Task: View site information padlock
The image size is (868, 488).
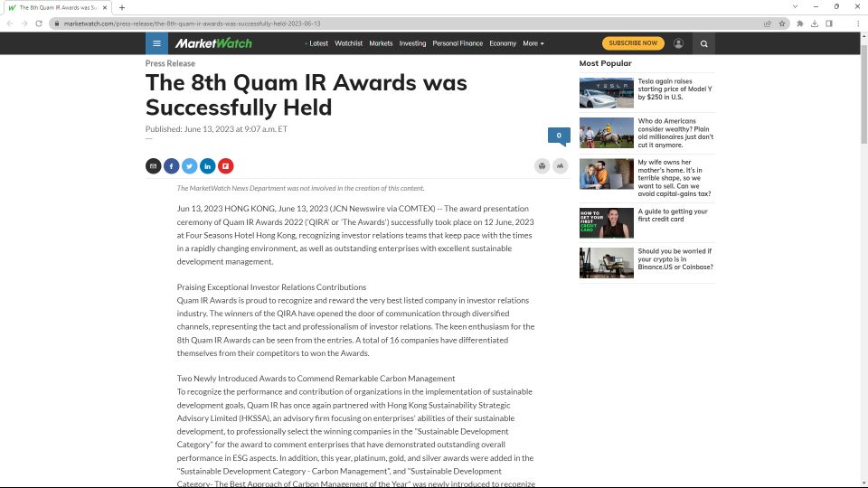Action: point(56,23)
